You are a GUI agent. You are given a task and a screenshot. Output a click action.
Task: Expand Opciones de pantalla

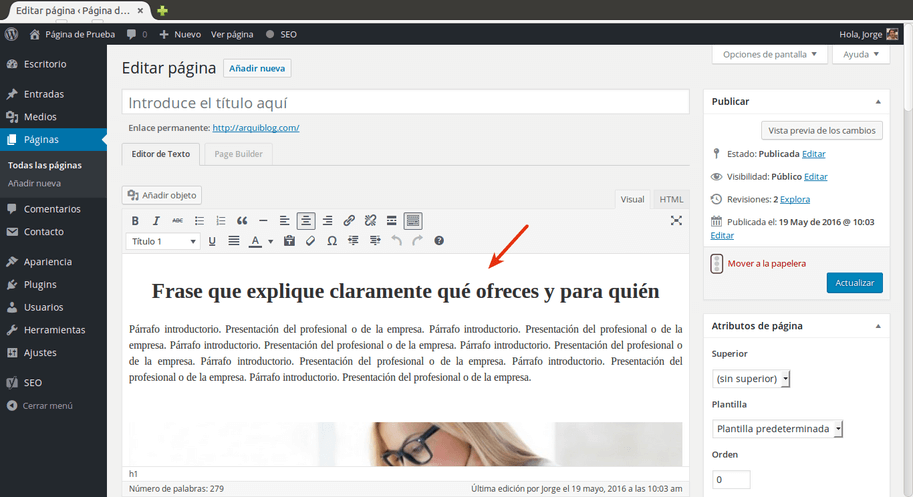click(x=770, y=54)
